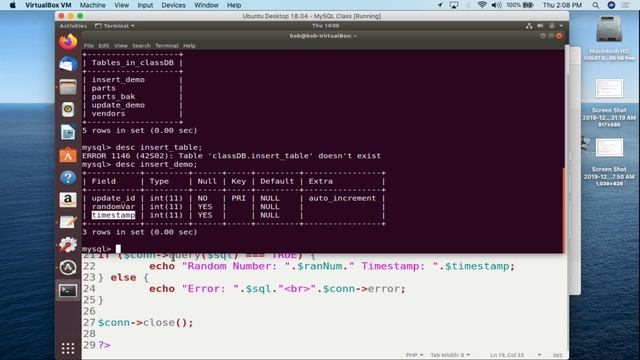Open the terminal Help menu
Image resolution: width=640 pixels, height=360 pixels.
coord(189,46)
